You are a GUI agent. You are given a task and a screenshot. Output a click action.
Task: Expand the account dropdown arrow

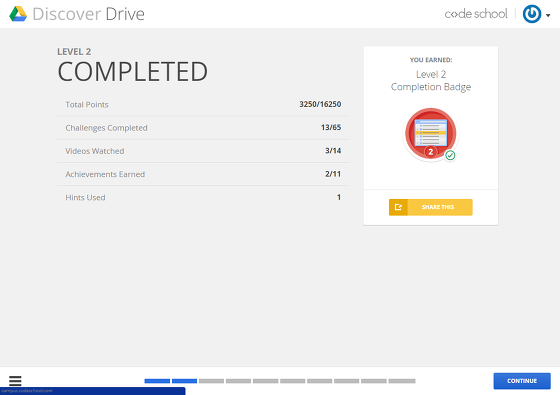(x=548, y=15)
